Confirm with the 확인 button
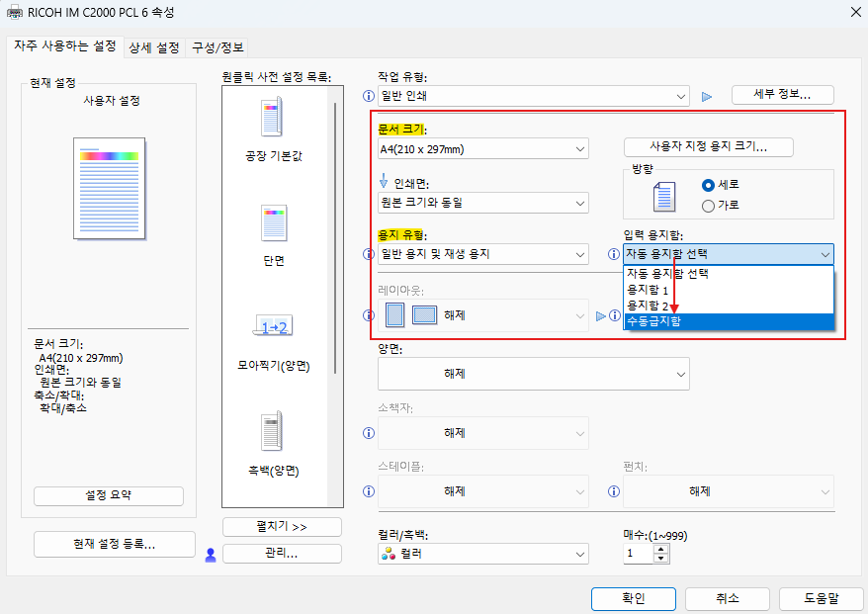Screen dimensions: 868x614 [634, 598]
